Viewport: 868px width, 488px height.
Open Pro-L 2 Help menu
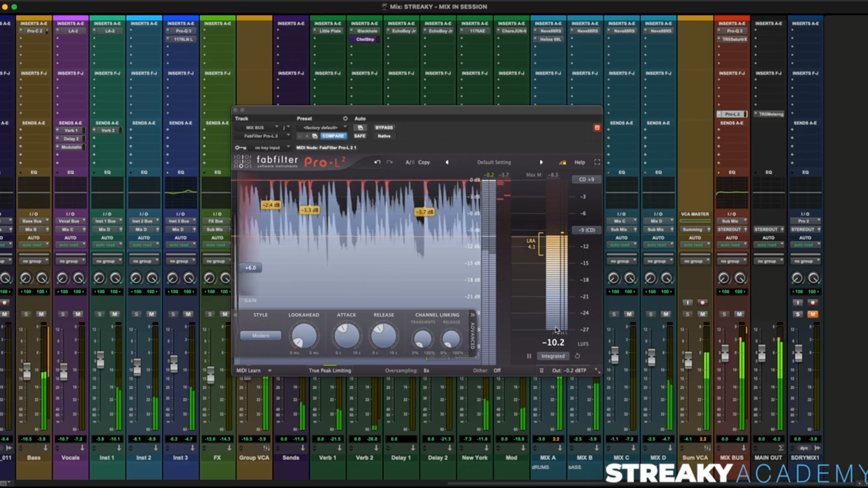[x=579, y=162]
